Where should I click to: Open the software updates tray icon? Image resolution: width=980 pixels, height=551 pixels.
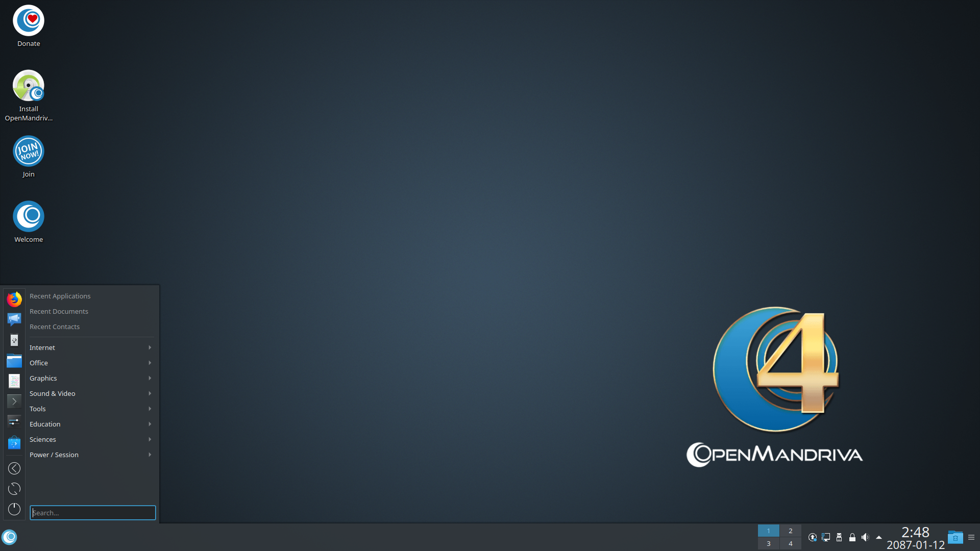pos(813,537)
